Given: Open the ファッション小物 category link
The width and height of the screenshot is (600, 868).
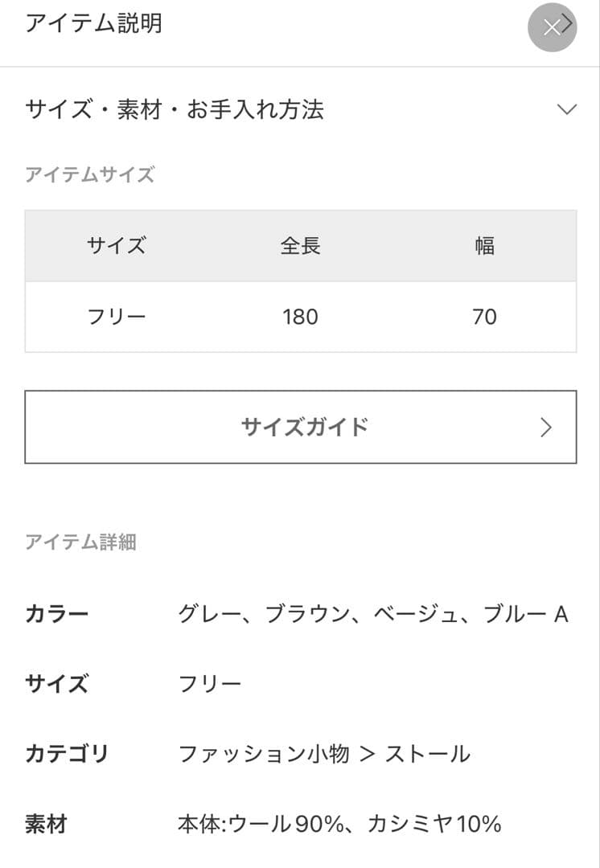Looking at the screenshot, I should click(x=263, y=754).
